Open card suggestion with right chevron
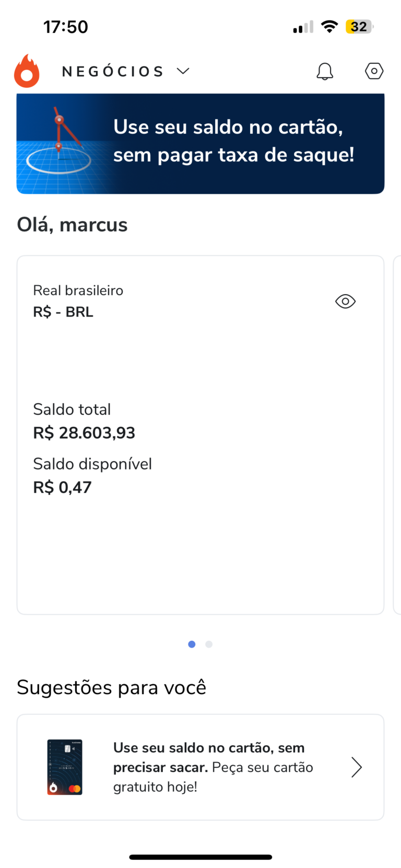 coord(357,767)
